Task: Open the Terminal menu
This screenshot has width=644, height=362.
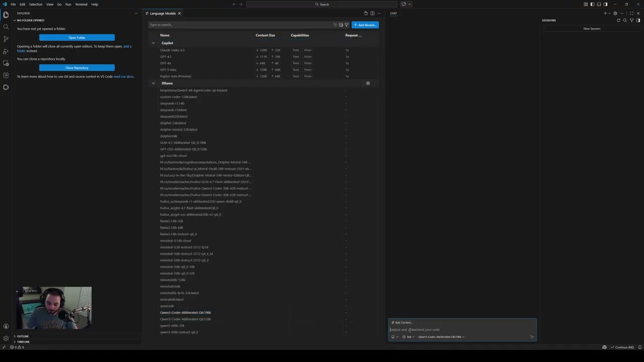Action: pyautogui.click(x=81, y=4)
